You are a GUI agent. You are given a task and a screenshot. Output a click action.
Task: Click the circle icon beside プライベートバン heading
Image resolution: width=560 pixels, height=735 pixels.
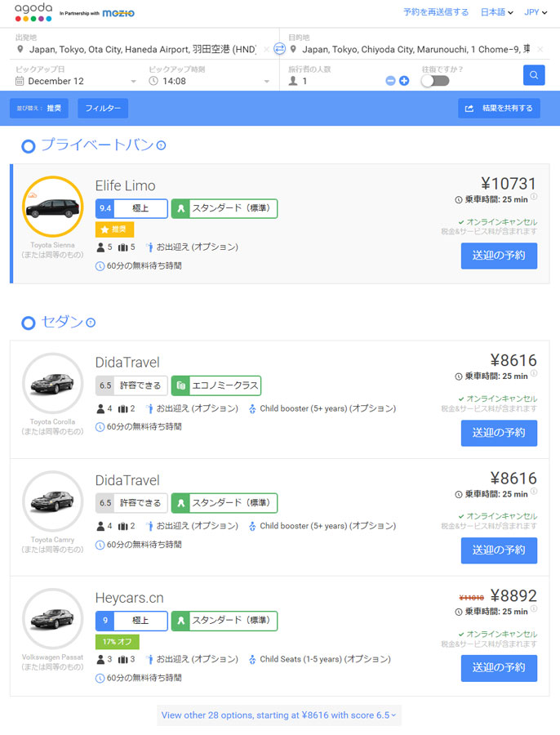pos(28,146)
